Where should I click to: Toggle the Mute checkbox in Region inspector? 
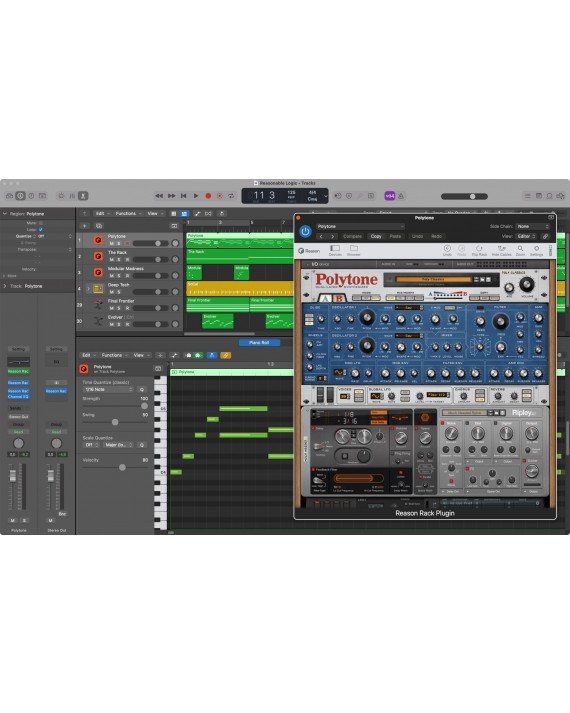pos(40,223)
